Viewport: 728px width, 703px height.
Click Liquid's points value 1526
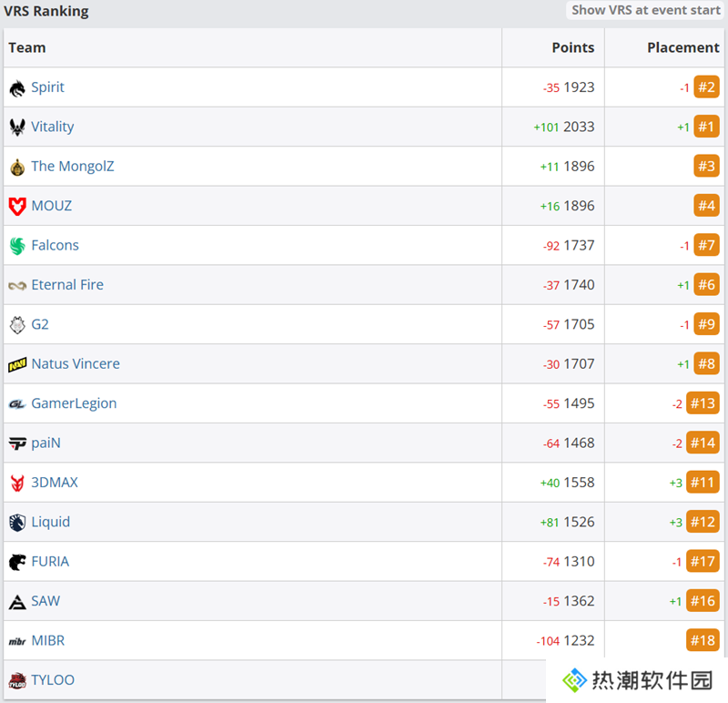[579, 521]
